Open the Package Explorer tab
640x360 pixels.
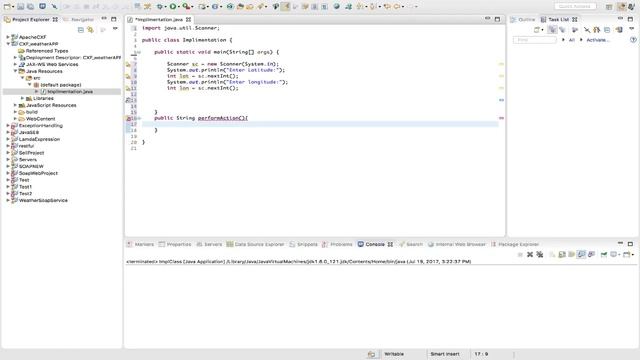click(515, 244)
